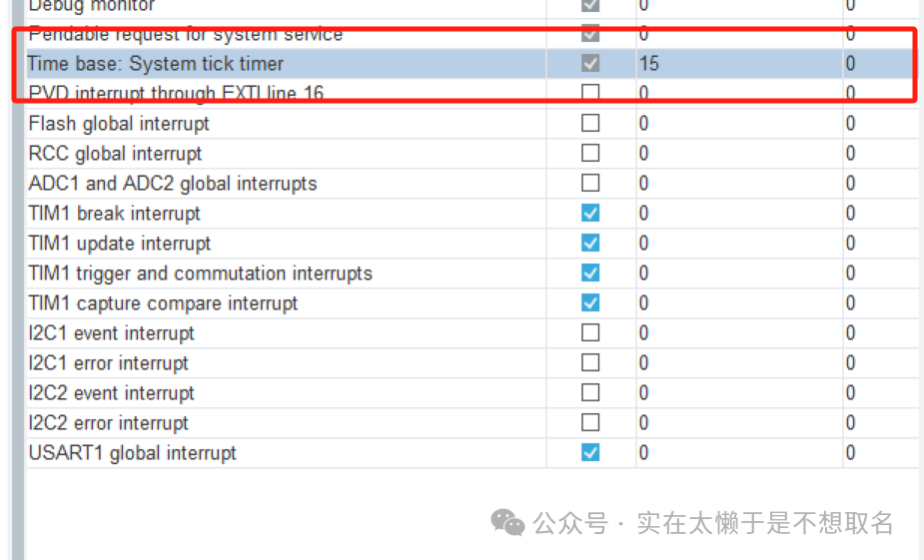This screenshot has width=924, height=560.
Task: Enable the I2C1 event interrupt checkbox
Action: (590, 333)
